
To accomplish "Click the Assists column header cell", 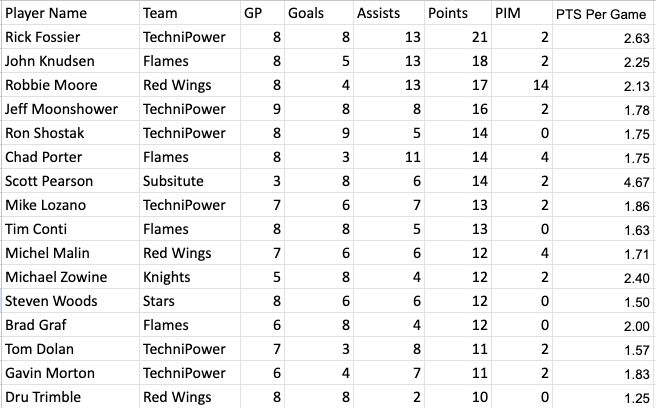I will [389, 13].
